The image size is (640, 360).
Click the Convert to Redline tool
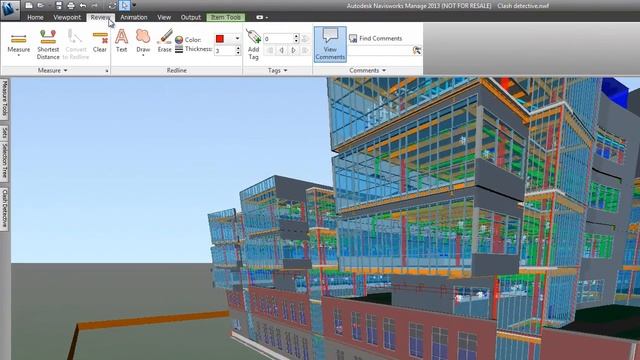pyautogui.click(x=76, y=44)
